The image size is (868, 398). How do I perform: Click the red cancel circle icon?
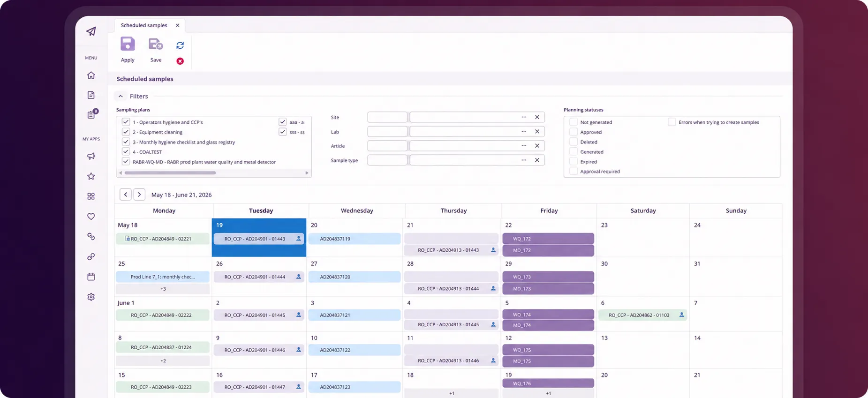(x=180, y=61)
